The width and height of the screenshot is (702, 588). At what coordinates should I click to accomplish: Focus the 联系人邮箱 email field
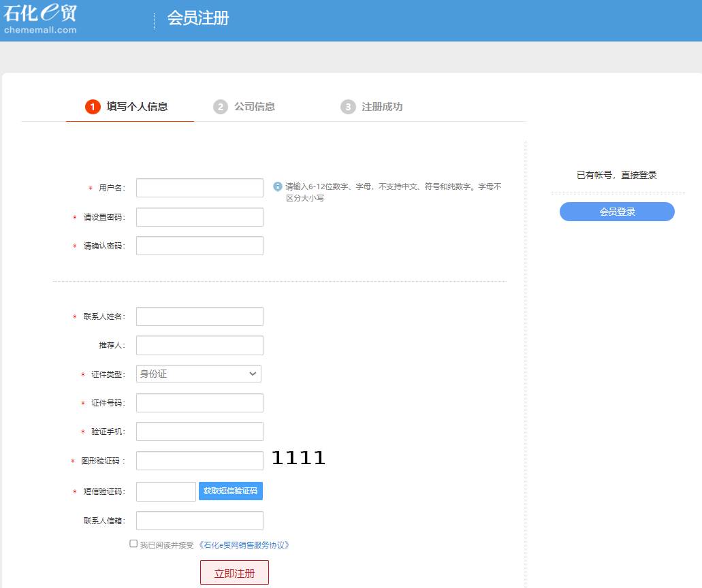coord(200,521)
